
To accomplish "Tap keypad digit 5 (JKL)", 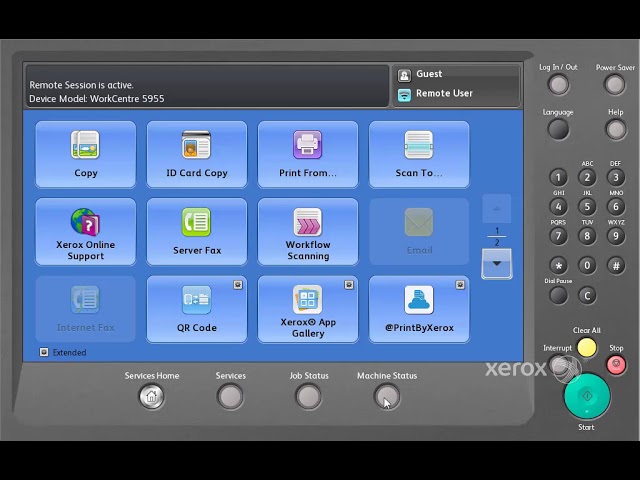I will pos(587,207).
